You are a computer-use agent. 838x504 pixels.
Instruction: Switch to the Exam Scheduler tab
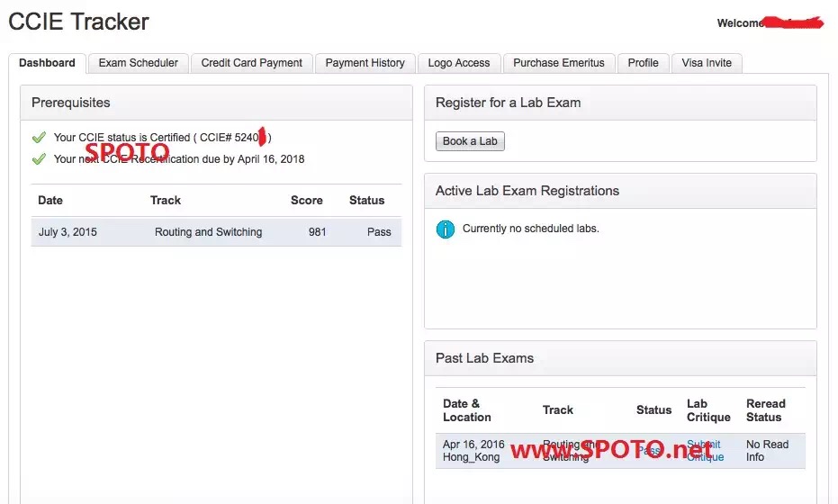click(139, 63)
